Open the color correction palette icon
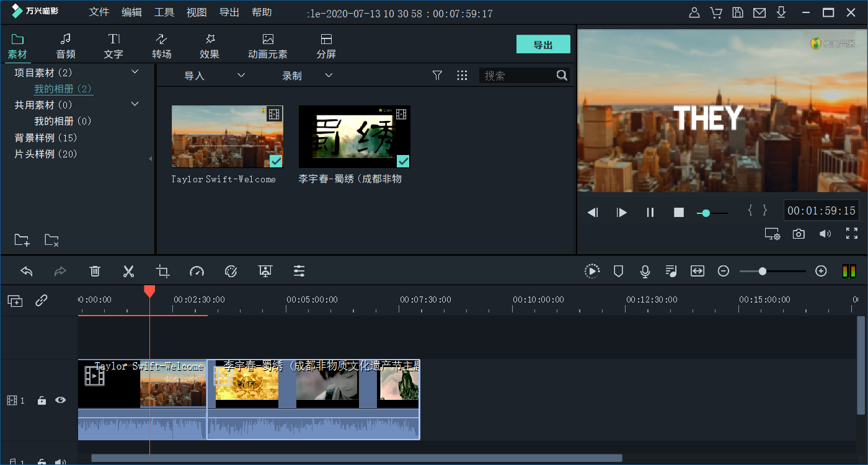The height and width of the screenshot is (465, 868). click(x=231, y=271)
